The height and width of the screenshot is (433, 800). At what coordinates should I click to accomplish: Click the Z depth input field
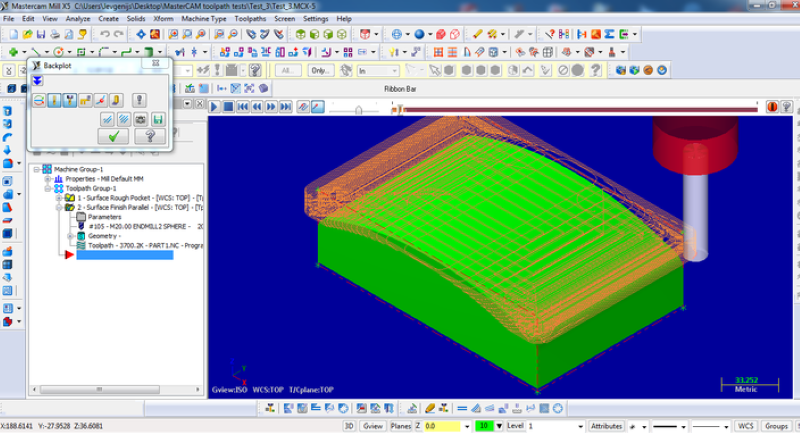(443, 426)
